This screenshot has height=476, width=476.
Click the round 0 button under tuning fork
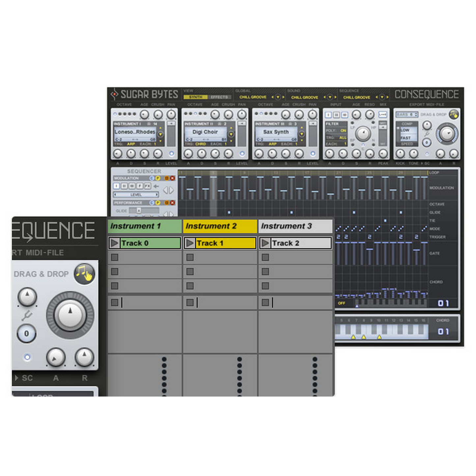[27, 333]
